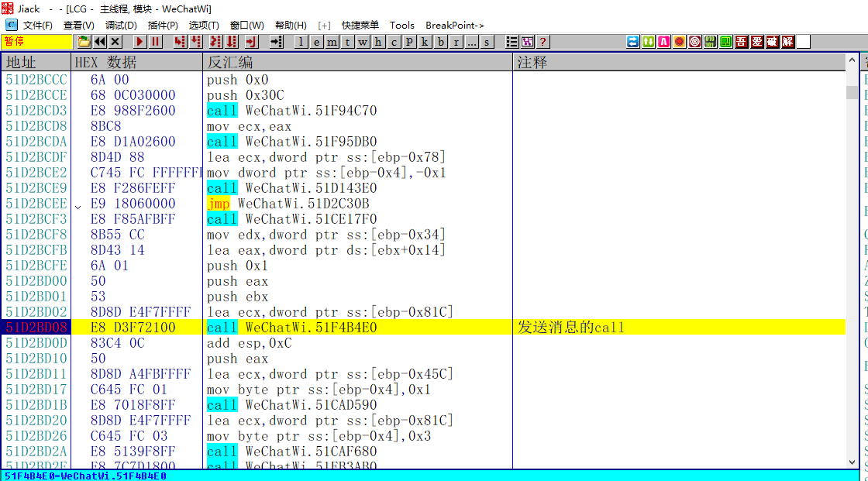
Task: Click the green window layout plugin icon
Action: coord(725,42)
